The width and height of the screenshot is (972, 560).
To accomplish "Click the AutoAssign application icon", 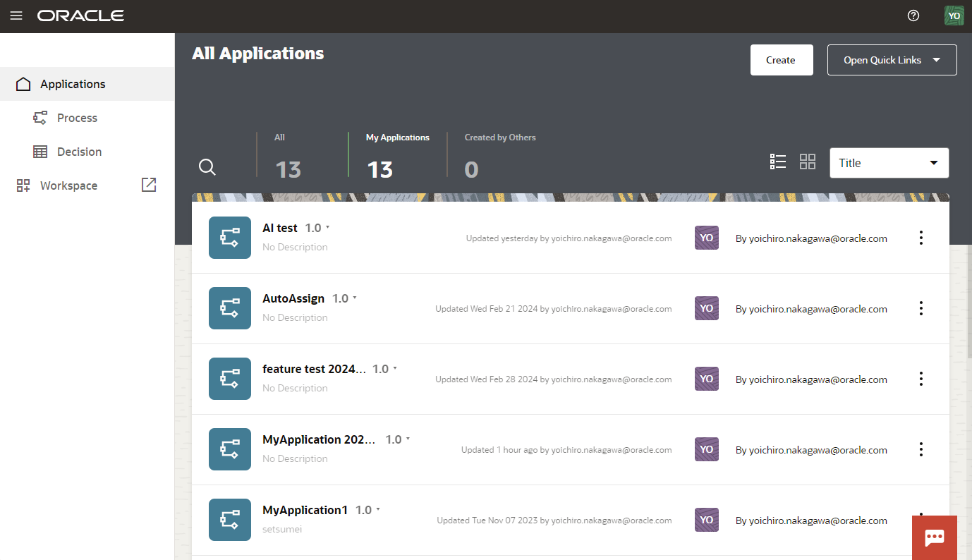I will 230,308.
